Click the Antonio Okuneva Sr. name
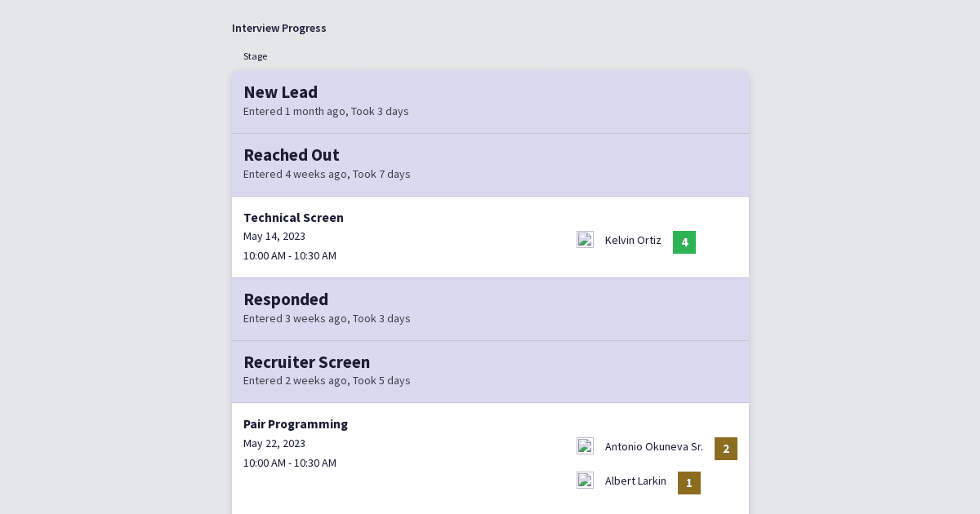The height and width of the screenshot is (514, 980). click(x=654, y=446)
